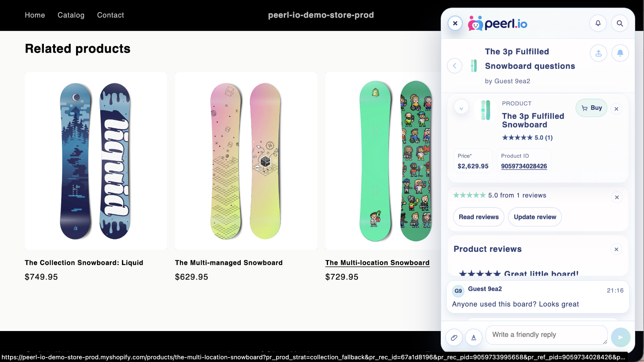
Task: Toggle the conversation subscribe bell
Action: 620,53
